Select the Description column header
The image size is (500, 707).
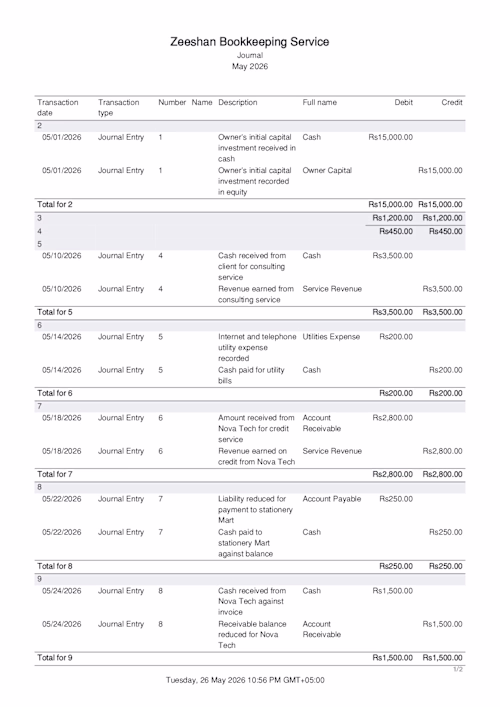(x=238, y=102)
